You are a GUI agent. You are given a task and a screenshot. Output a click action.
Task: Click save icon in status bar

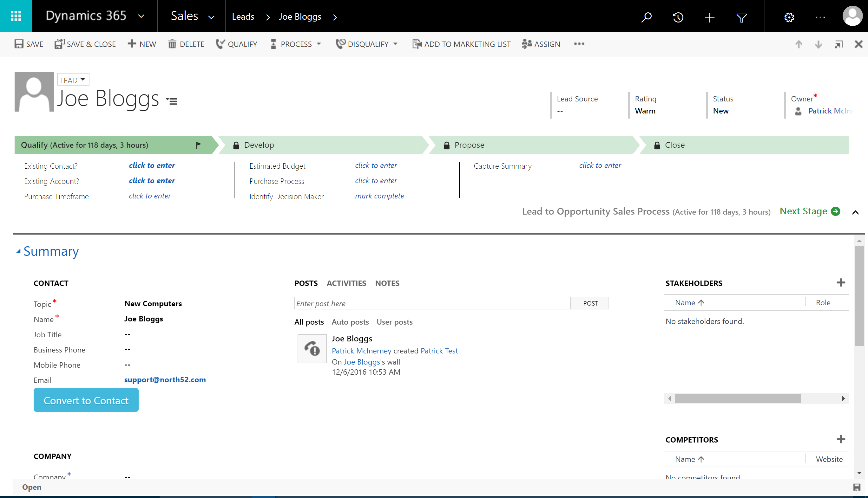857,488
